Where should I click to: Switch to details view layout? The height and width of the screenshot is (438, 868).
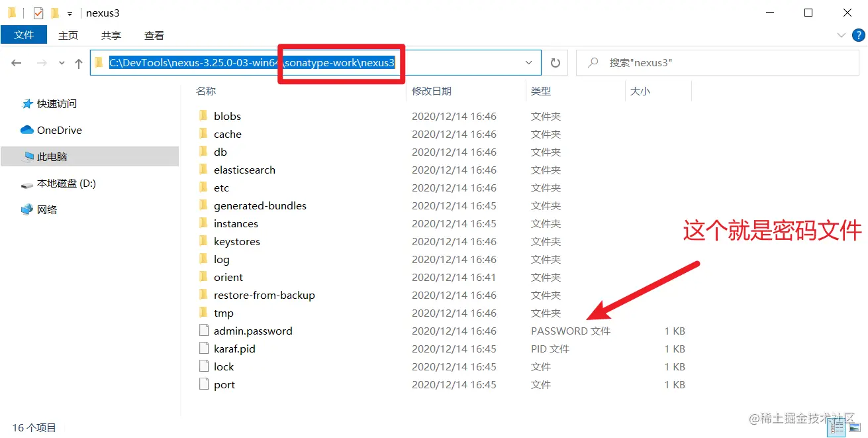click(836, 428)
